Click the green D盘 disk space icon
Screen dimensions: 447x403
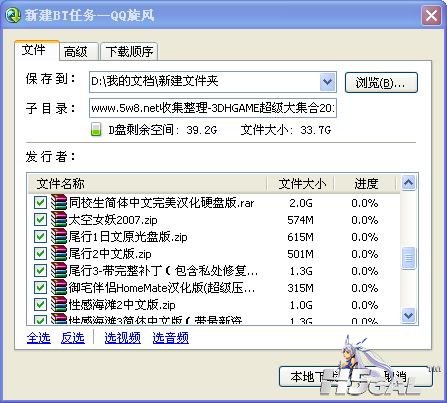coord(96,129)
